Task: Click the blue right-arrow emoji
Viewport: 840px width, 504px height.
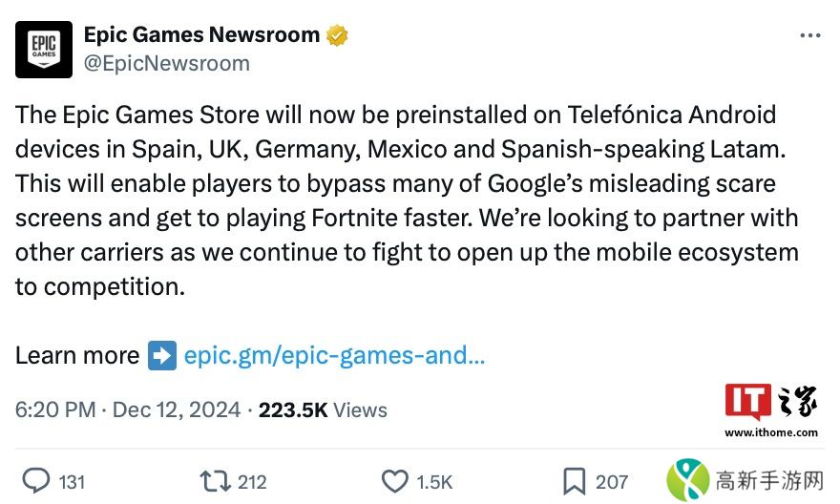Action: click(x=162, y=355)
